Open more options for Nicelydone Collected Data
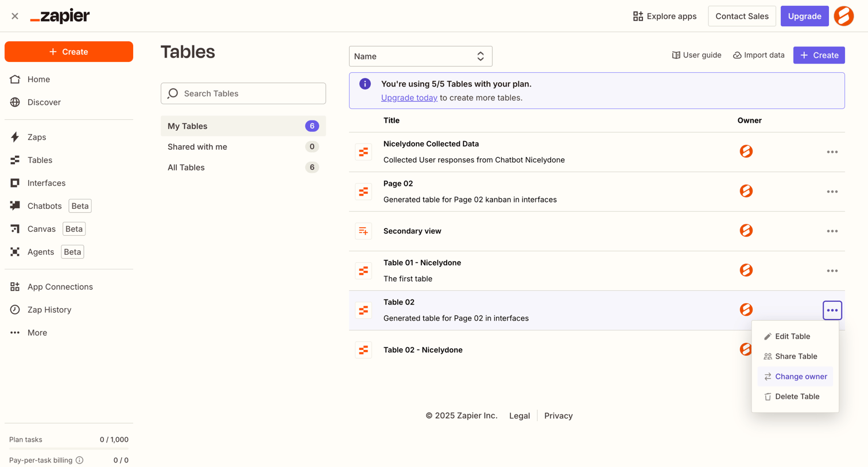 click(832, 152)
